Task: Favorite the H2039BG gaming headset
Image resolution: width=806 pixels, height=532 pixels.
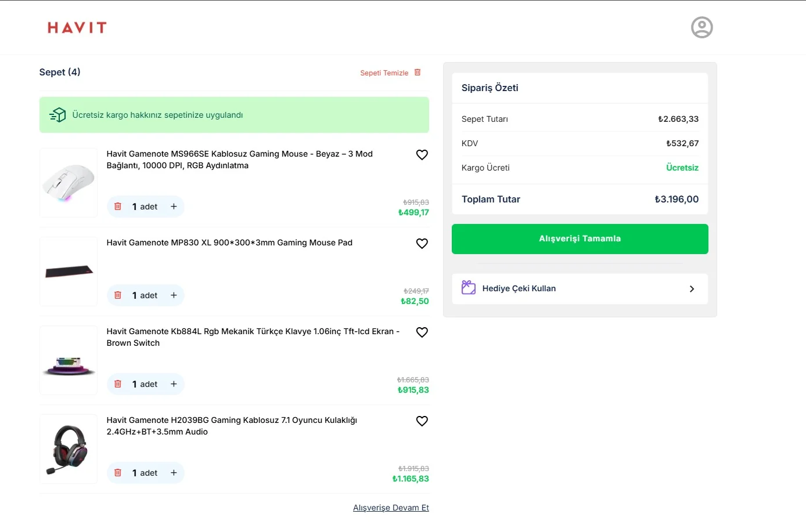Action: (422, 421)
